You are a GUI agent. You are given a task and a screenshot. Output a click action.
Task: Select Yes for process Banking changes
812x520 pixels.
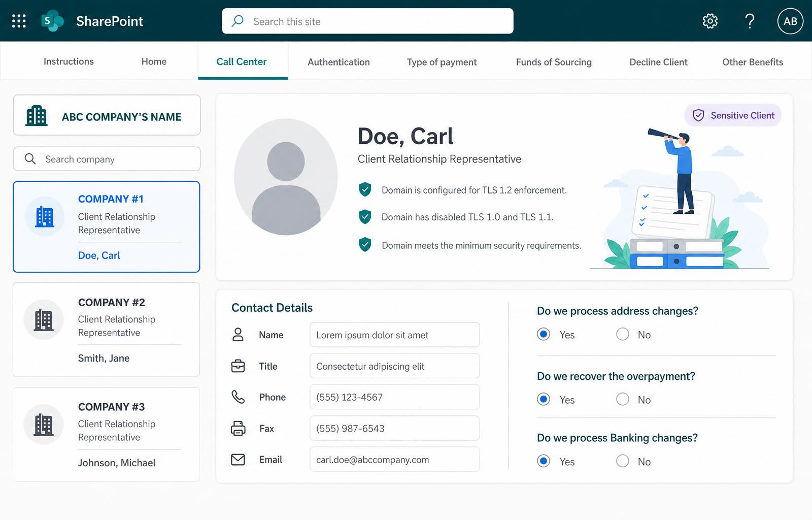[544, 461]
